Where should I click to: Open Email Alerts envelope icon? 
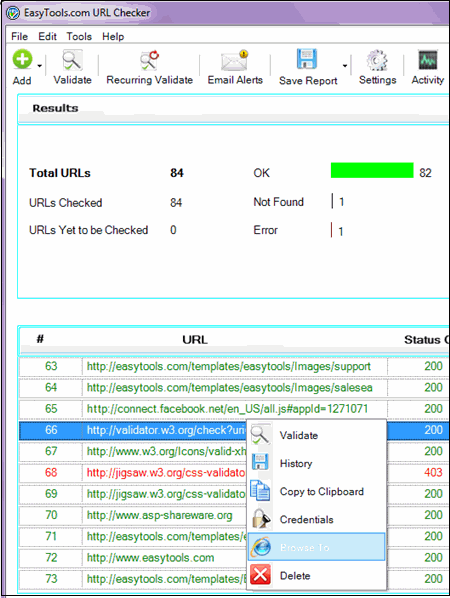[235, 61]
